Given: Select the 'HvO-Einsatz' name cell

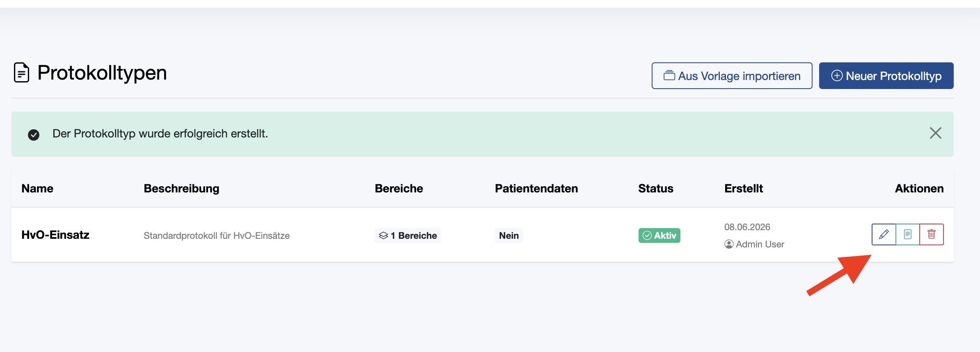Looking at the screenshot, I should tap(55, 235).
